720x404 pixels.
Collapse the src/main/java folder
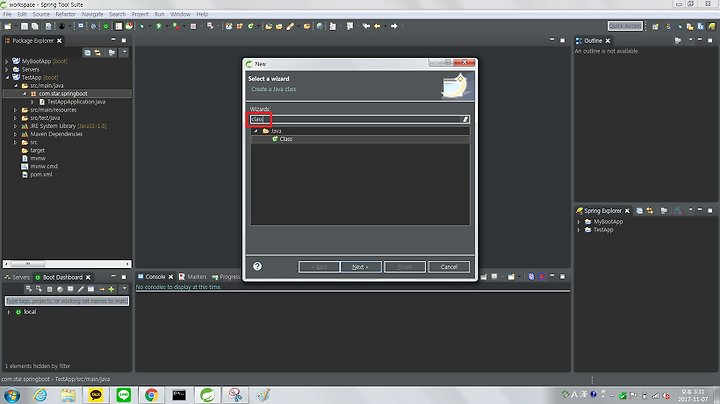point(16,85)
